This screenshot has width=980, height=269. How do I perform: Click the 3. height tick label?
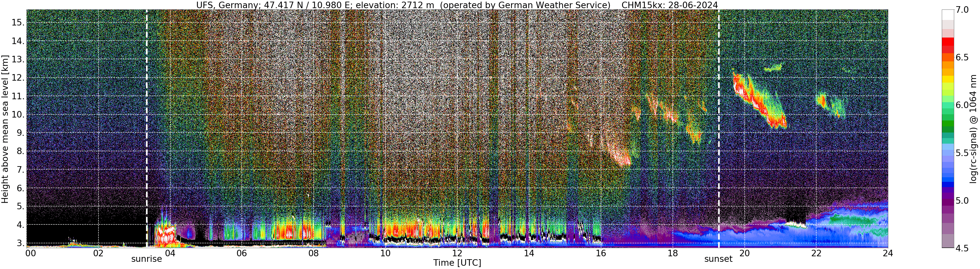click(20, 243)
